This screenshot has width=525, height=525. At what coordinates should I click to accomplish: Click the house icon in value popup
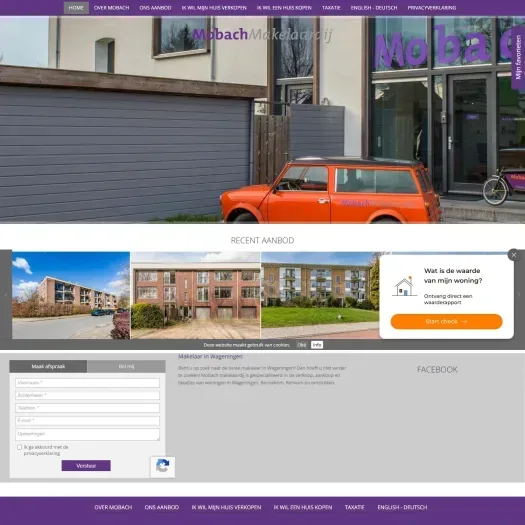tap(404, 287)
